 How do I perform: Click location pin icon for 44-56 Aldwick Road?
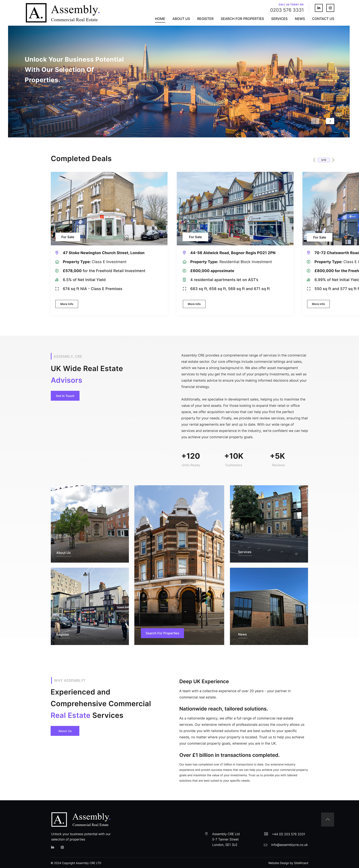184,253
